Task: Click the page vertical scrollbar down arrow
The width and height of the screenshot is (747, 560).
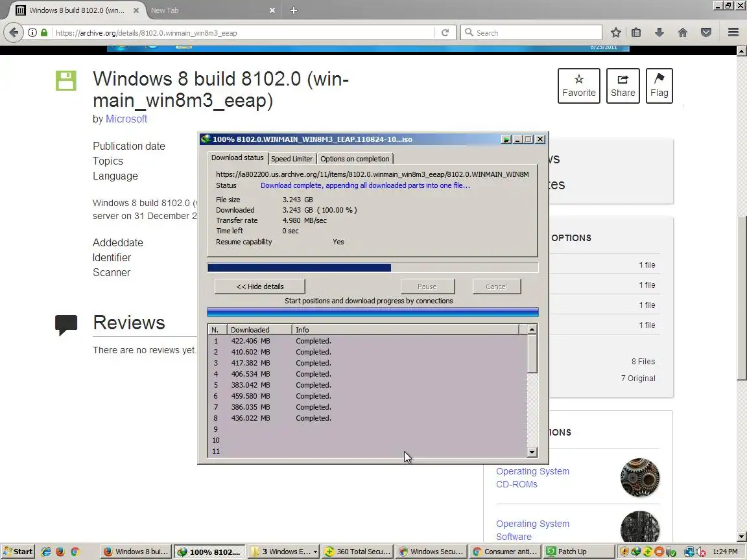Action: tap(741, 536)
